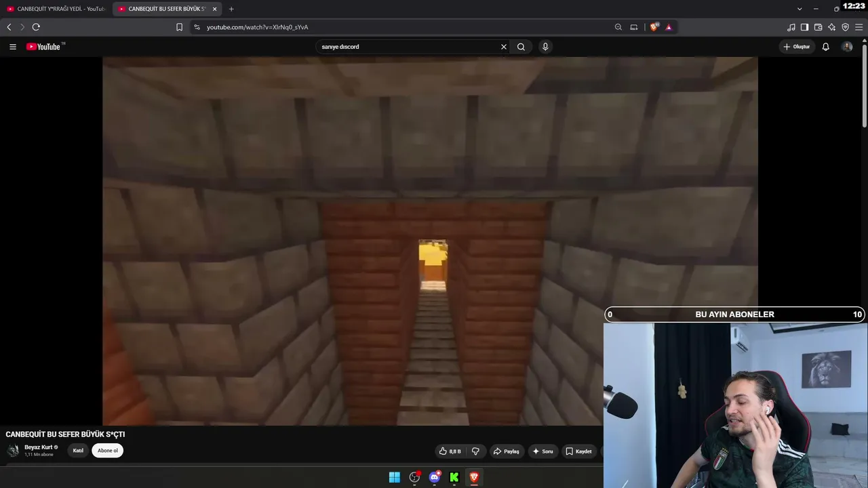
Task: Open the Discord taskbar icon
Action: point(435,477)
